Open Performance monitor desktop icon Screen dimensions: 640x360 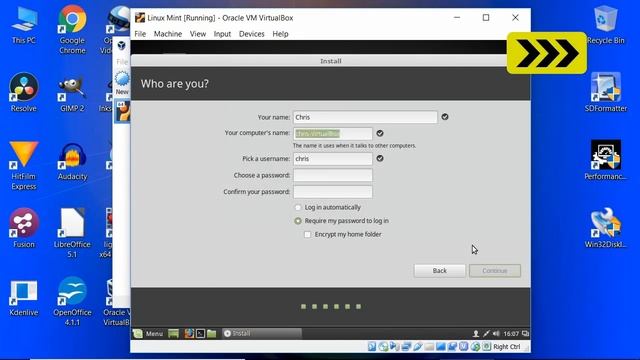pos(606,160)
